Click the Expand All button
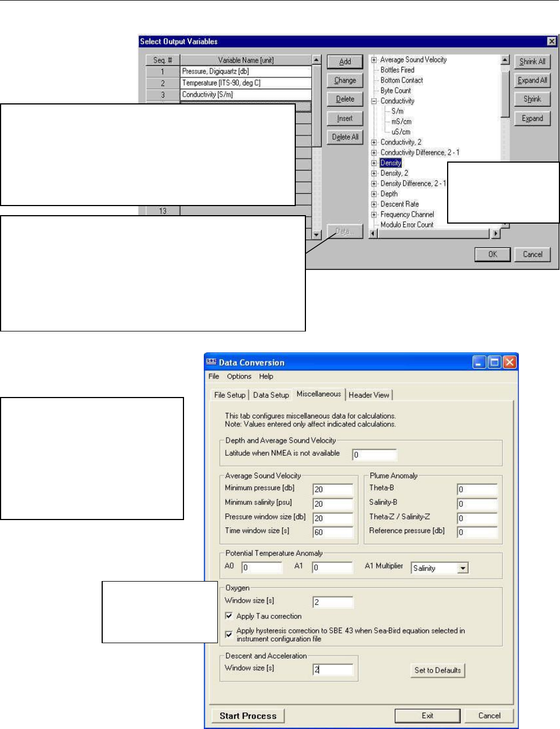Screen dimensions: 560x729 coord(532,81)
